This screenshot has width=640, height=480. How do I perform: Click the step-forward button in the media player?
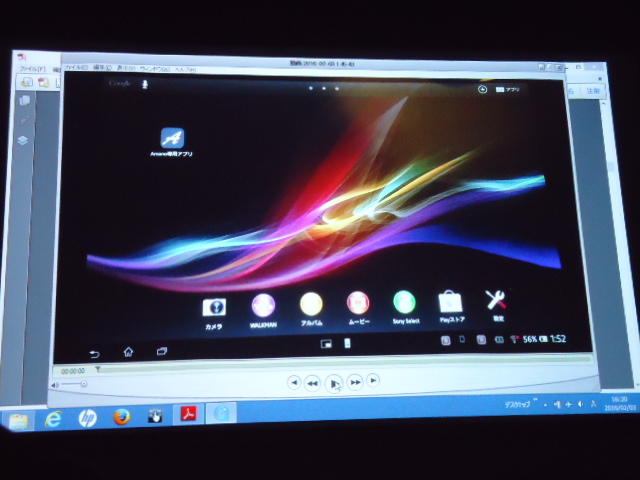pos(373,380)
